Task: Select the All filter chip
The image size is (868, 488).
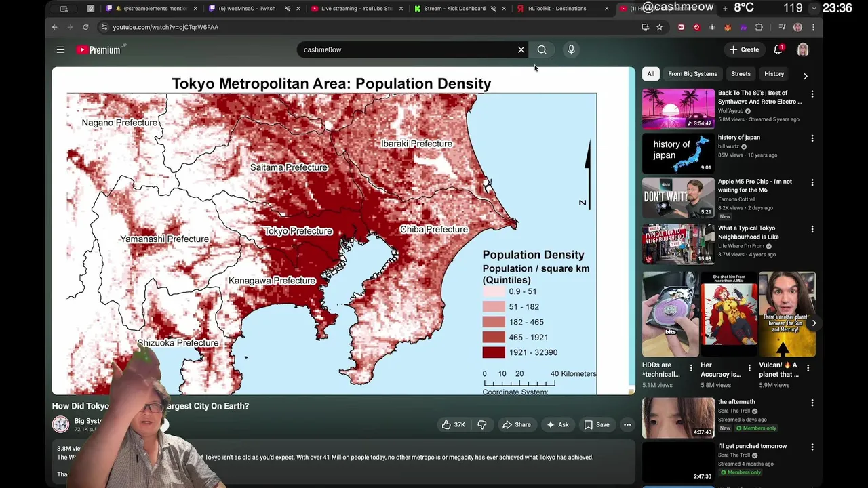Action: [x=650, y=74]
